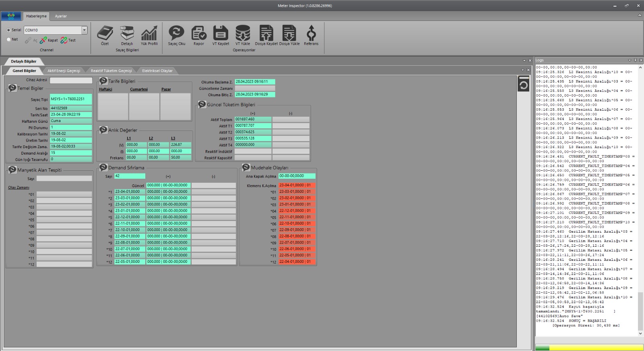
Task: Click the VT Kaydet save icon
Action: 221,33
